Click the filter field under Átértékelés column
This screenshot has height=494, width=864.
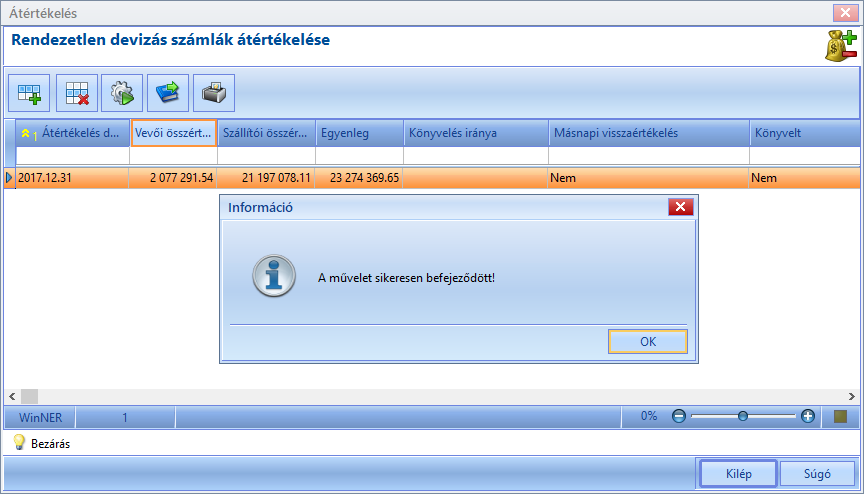click(x=73, y=156)
